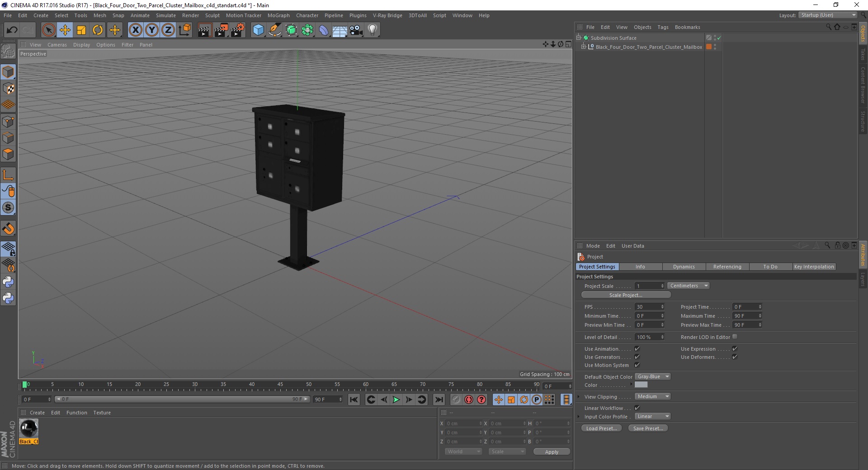Toggle Use Generators checkbox

(637, 357)
